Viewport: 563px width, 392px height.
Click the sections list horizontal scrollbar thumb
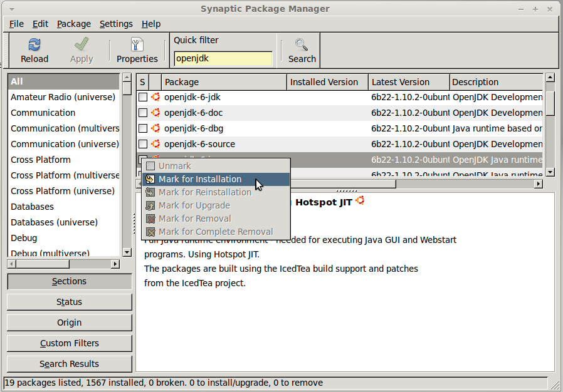click(43, 264)
